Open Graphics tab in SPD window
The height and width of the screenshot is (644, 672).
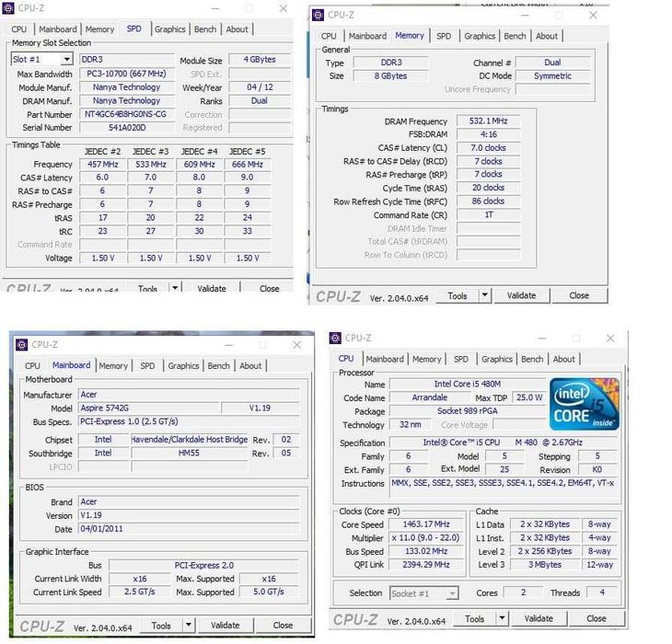coord(169,29)
